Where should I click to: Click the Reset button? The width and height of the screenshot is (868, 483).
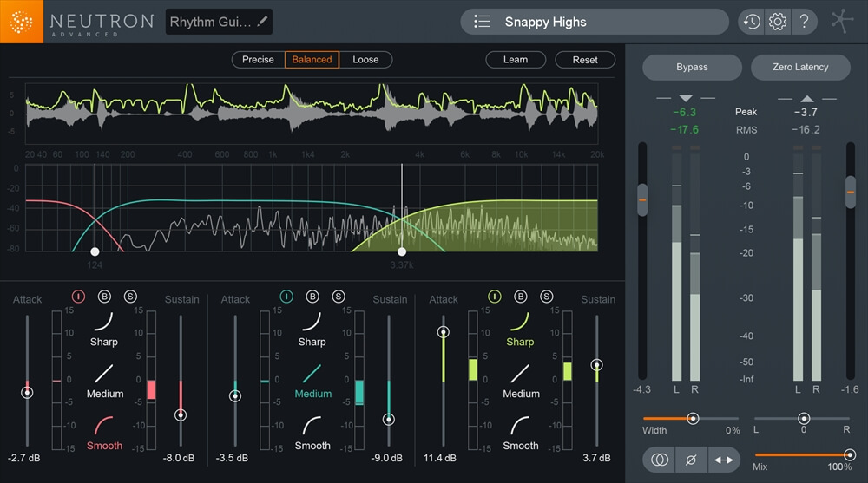click(584, 59)
